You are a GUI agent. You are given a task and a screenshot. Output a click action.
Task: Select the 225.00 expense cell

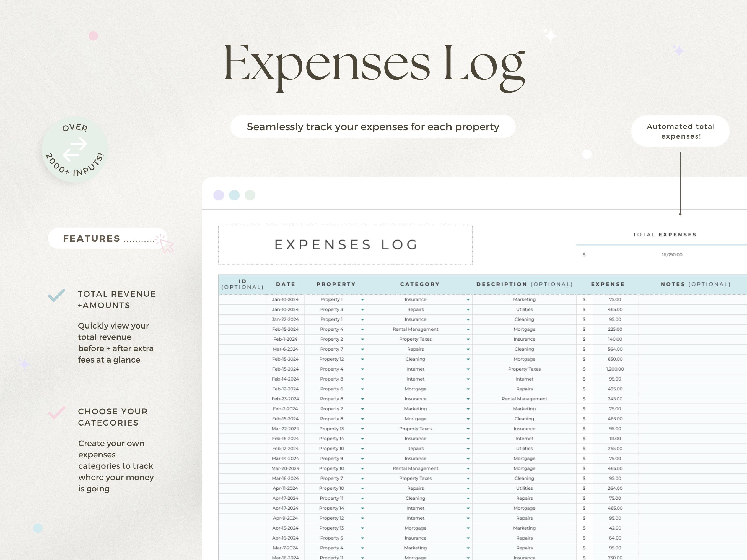[x=615, y=329]
